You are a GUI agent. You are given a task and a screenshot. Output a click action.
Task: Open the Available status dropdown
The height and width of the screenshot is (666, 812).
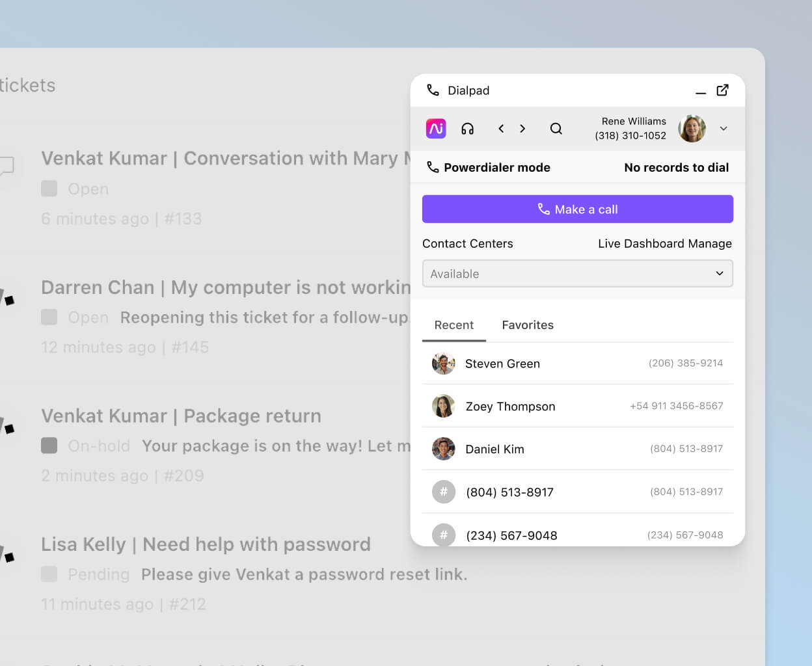578,273
